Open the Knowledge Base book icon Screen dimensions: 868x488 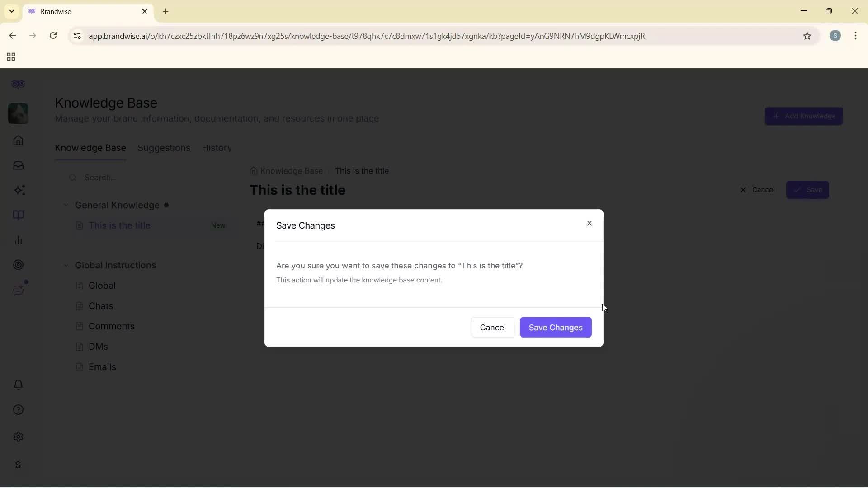[x=18, y=215]
